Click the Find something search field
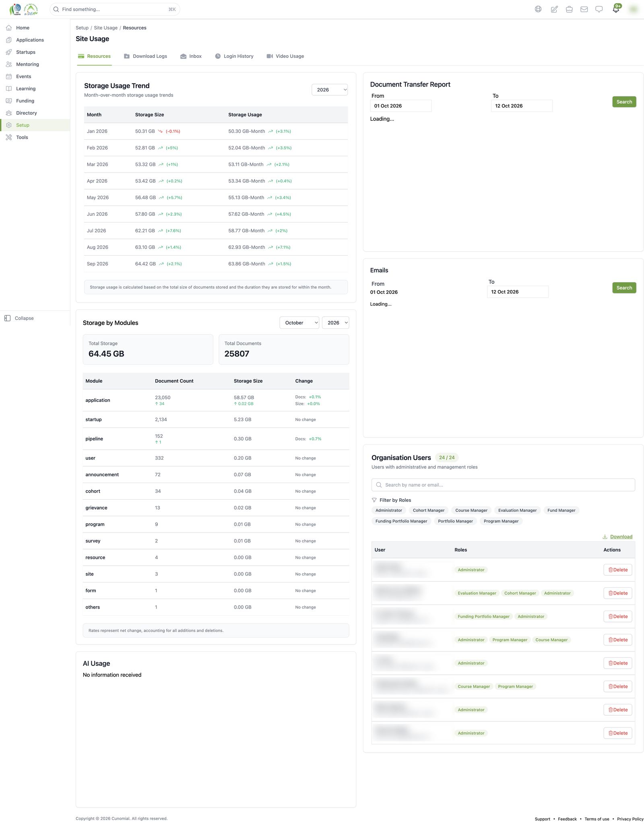Viewport: 644px width, 824px height. pos(115,9)
